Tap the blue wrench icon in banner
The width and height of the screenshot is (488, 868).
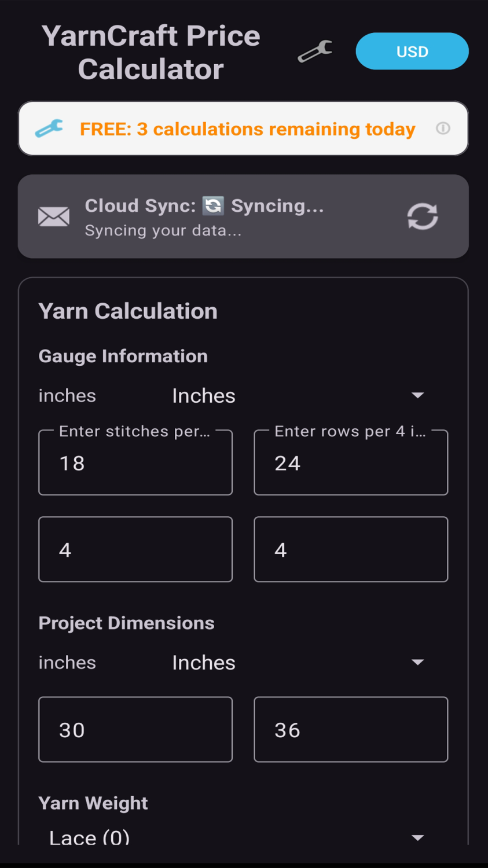(x=49, y=128)
